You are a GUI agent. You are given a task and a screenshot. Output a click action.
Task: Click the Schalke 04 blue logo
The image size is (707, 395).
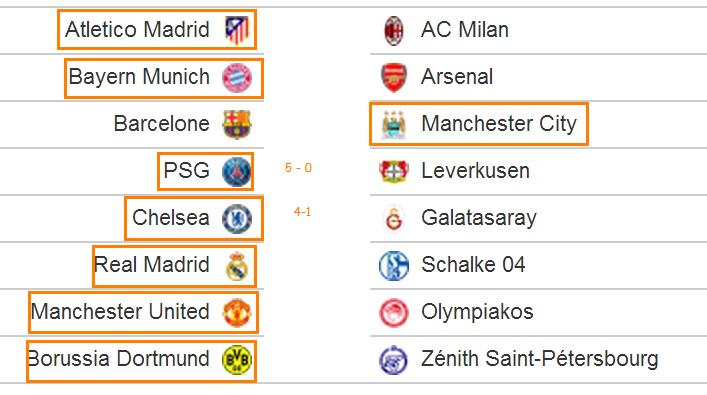point(394,266)
